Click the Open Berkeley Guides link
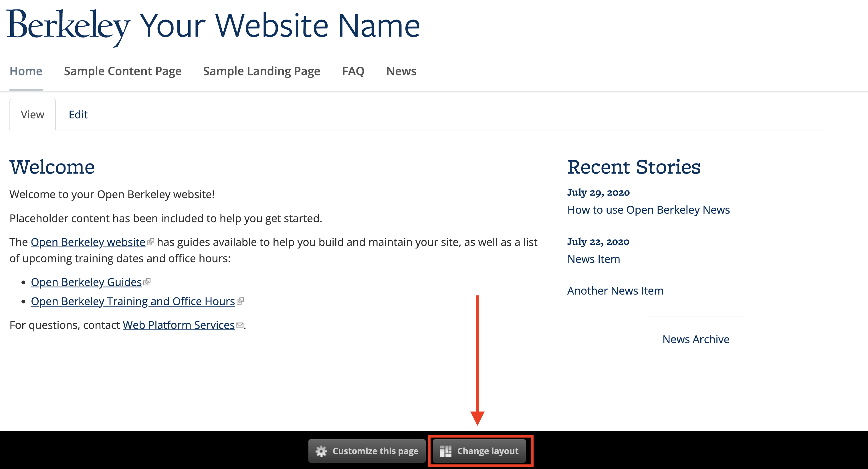 point(87,282)
